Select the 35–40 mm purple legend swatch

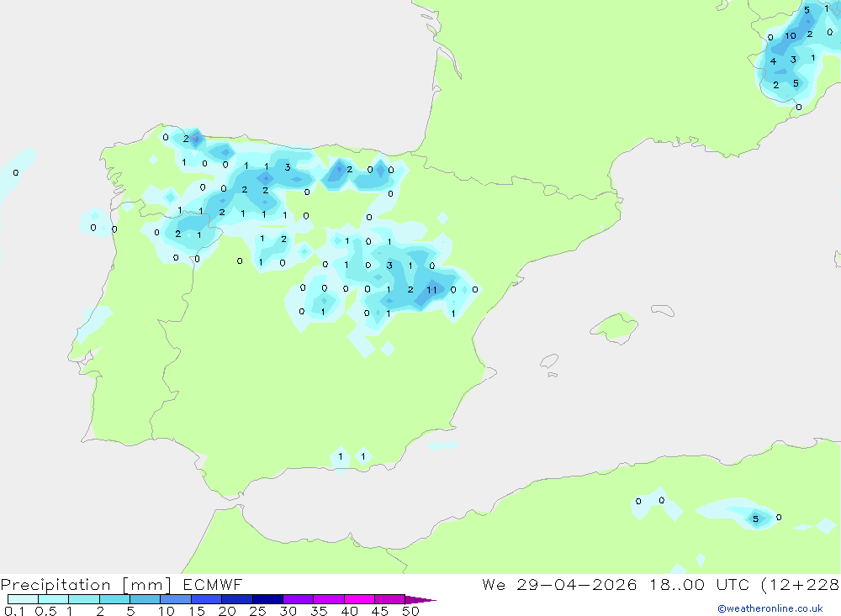click(328, 599)
